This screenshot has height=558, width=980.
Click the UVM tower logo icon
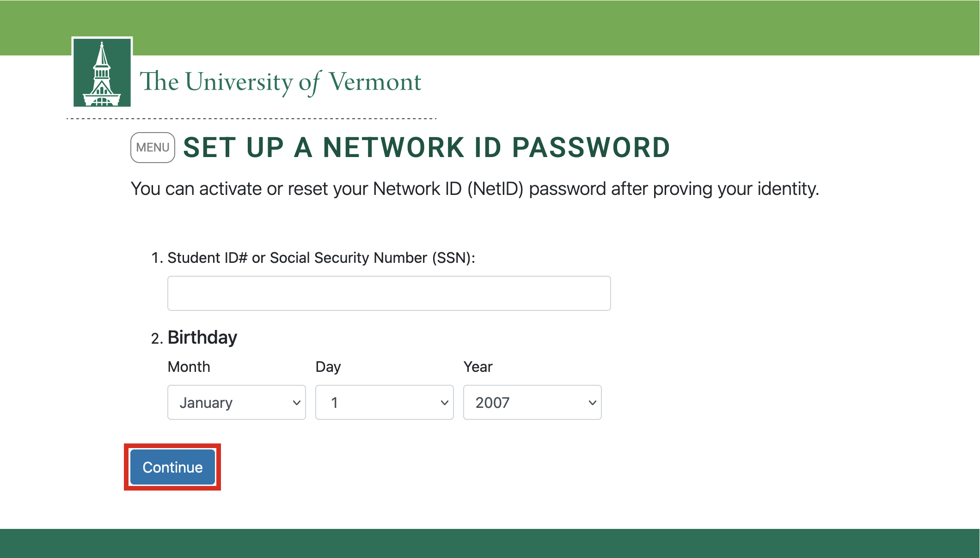[102, 74]
